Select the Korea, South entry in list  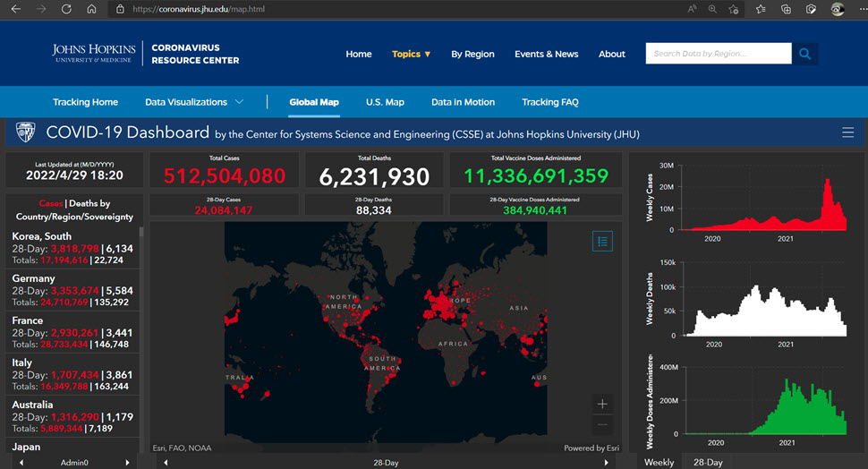[72, 248]
